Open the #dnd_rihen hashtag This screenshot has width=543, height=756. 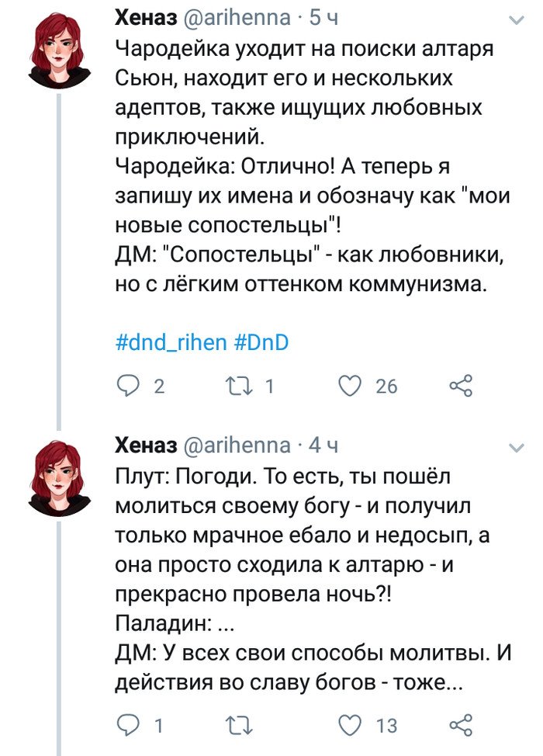click(x=169, y=342)
